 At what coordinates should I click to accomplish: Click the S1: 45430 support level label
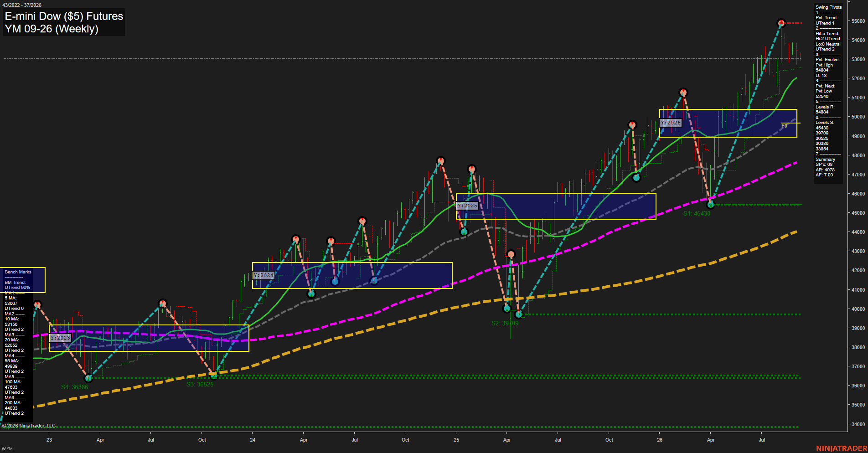click(697, 213)
